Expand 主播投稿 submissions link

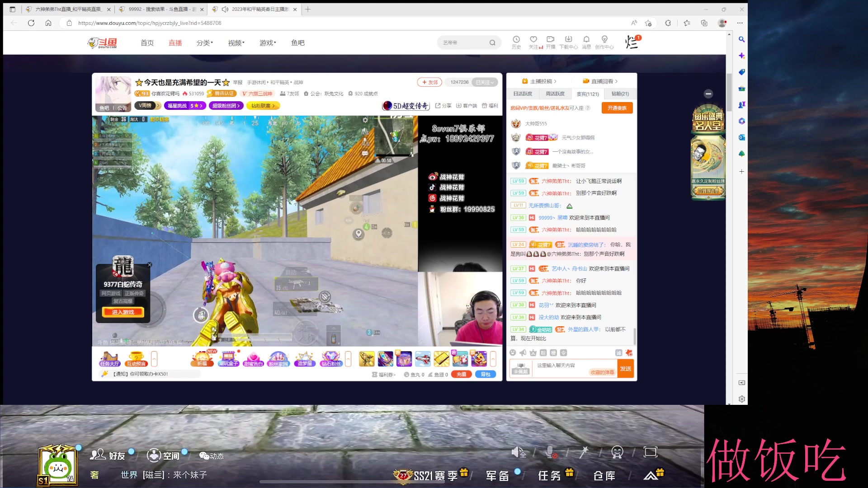click(x=539, y=81)
